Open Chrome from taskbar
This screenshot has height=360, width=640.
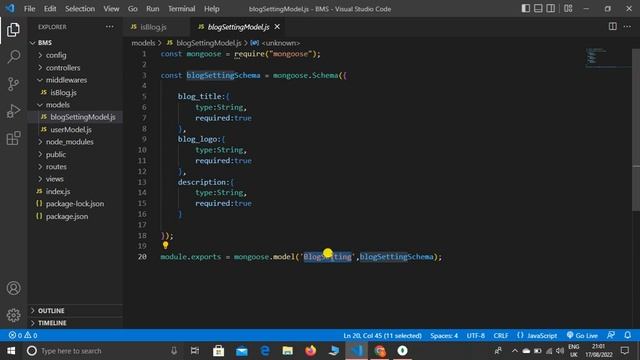[380, 351]
